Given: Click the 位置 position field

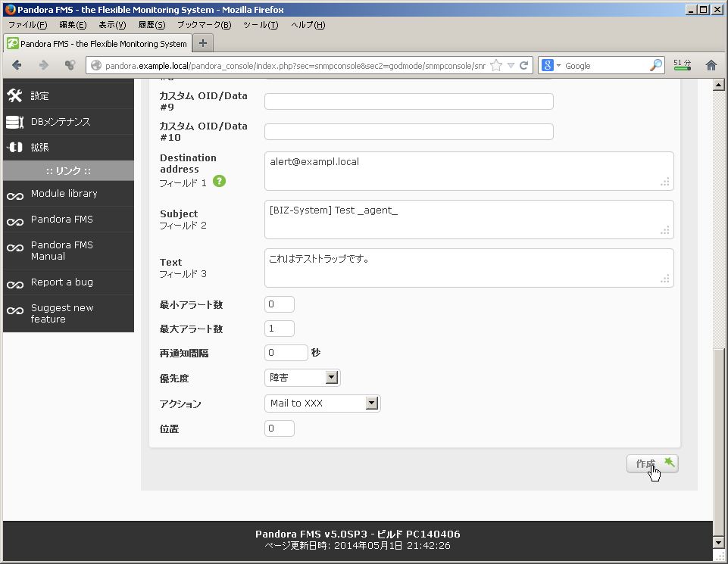Looking at the screenshot, I should (x=280, y=428).
